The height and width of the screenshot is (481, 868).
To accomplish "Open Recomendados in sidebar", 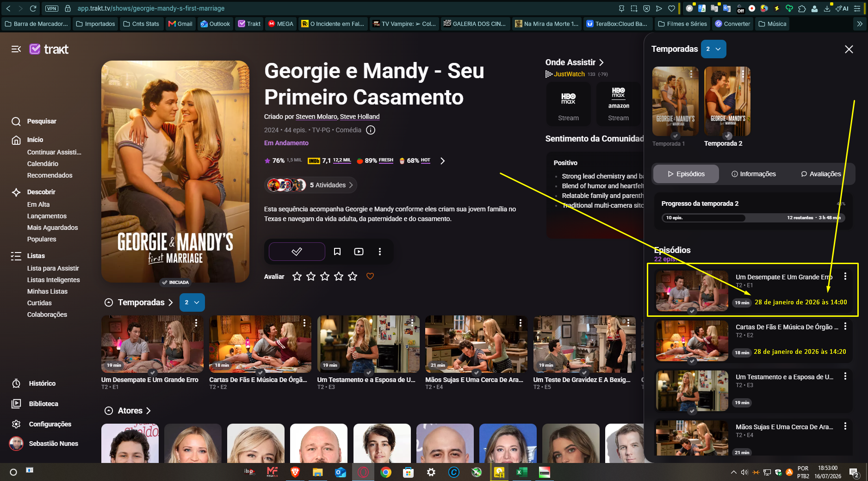I will pos(50,175).
